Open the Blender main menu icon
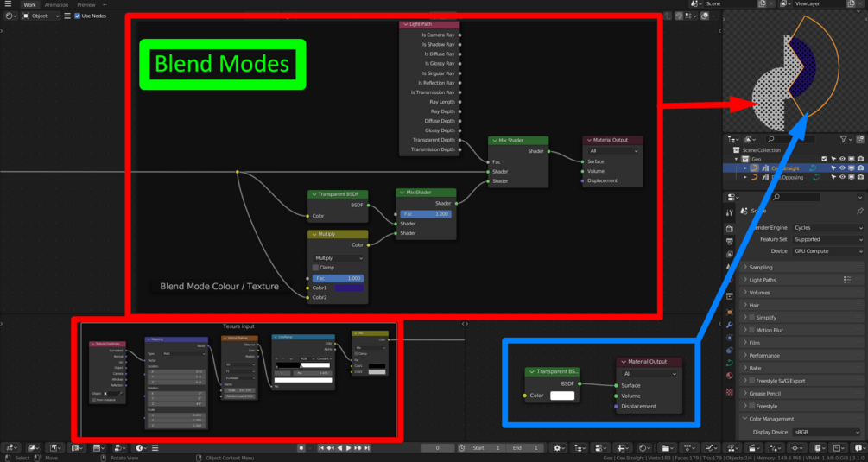Screen dimensions: 868x462 [8, 4]
